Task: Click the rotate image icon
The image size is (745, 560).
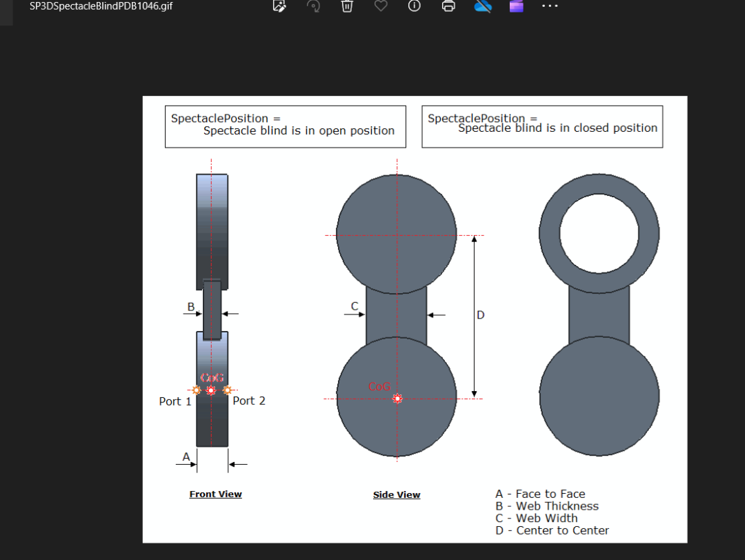Action: (x=313, y=6)
